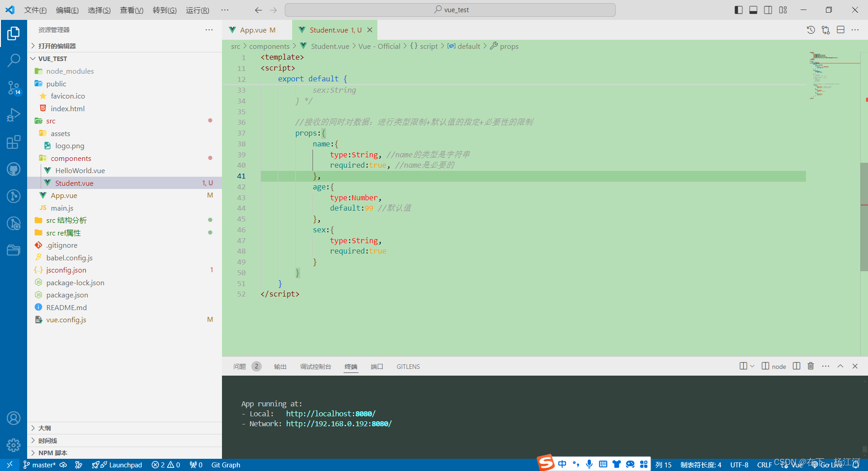
Task: Open timeline history icon in editor toolbar
Action: tap(811, 30)
